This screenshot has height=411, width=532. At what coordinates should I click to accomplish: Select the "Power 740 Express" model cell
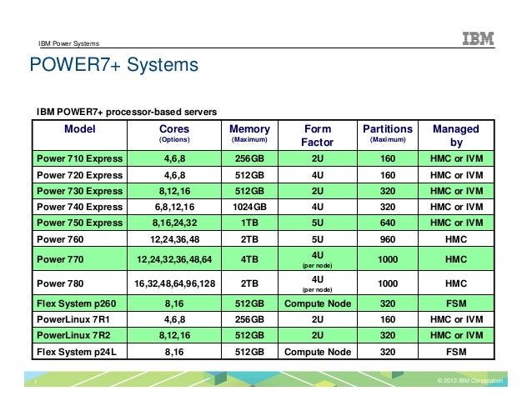click(80, 207)
